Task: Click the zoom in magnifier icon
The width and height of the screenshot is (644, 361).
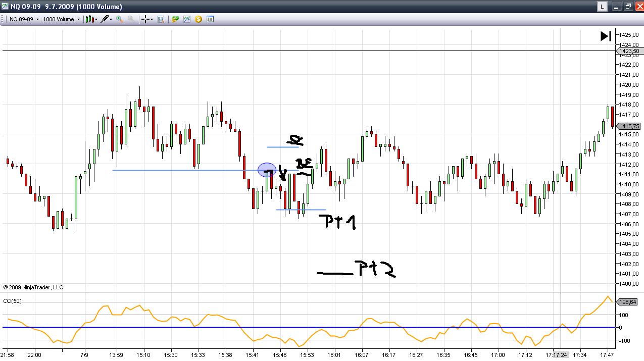Action: pos(120,19)
